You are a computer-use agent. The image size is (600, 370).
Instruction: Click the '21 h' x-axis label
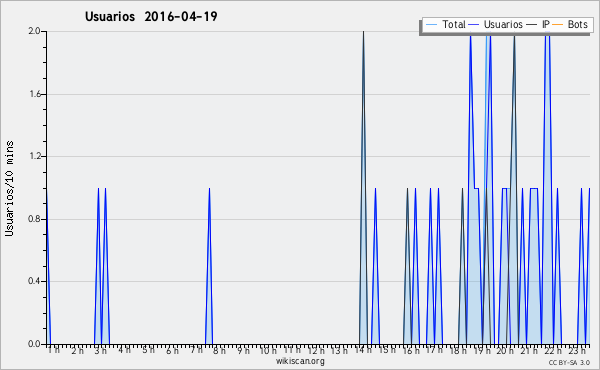[x=530, y=350]
